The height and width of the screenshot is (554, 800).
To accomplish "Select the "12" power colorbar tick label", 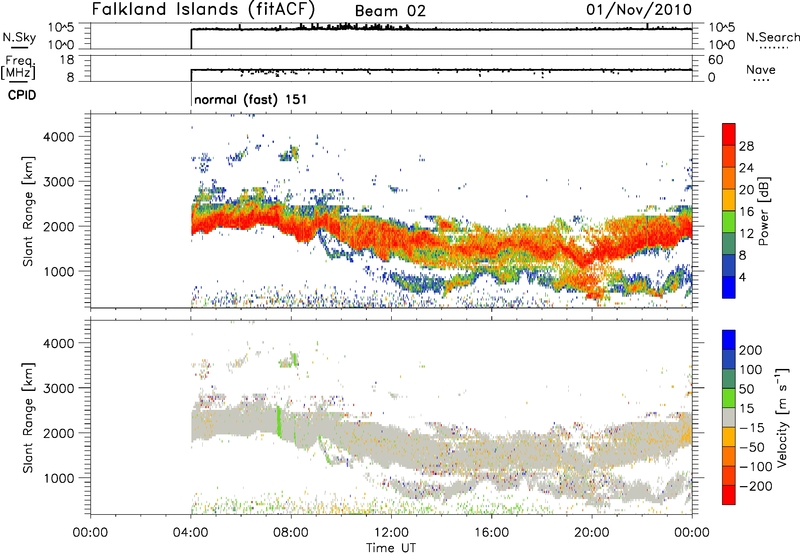I will click(746, 234).
